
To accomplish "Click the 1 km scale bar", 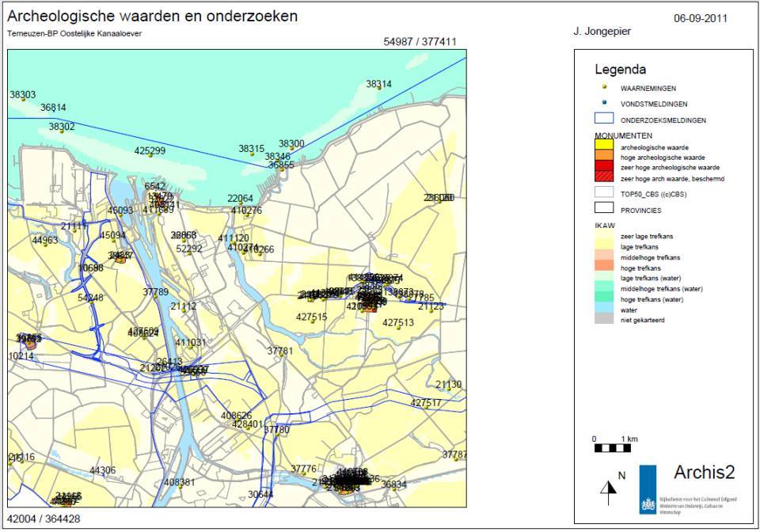I will coord(614,447).
